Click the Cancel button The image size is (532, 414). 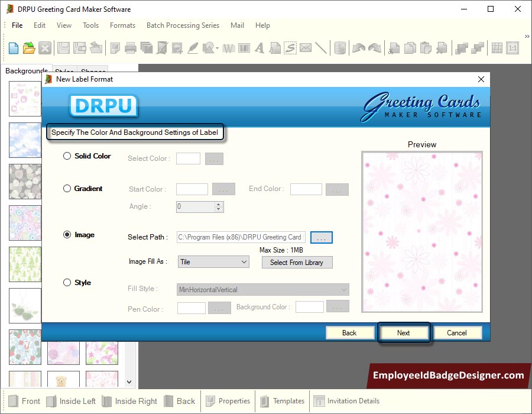[457, 333]
